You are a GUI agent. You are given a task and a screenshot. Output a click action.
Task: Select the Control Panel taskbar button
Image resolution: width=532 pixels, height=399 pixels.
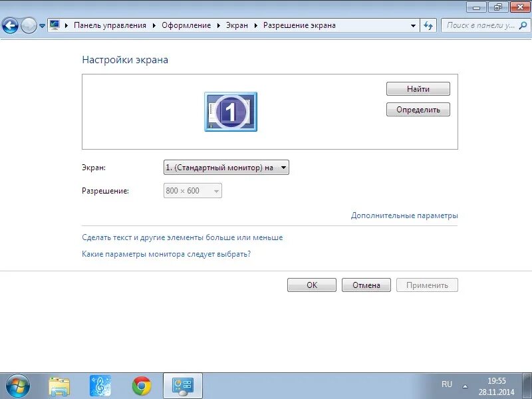point(183,386)
